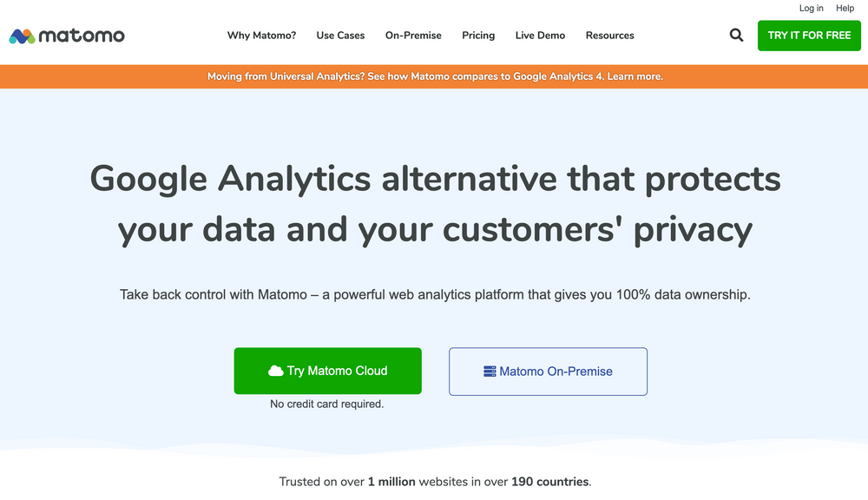The height and width of the screenshot is (500, 868).
Task: Click the 1 million websites trust statement
Action: tap(434, 481)
